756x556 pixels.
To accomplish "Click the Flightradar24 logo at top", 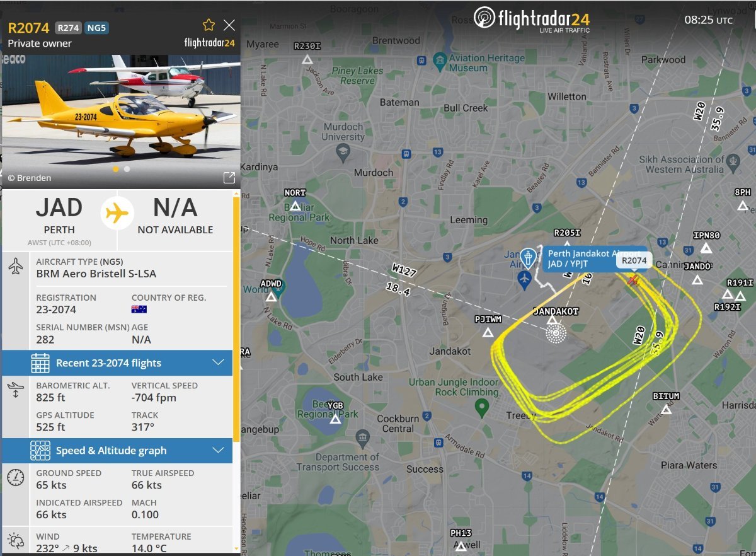I will click(532, 19).
